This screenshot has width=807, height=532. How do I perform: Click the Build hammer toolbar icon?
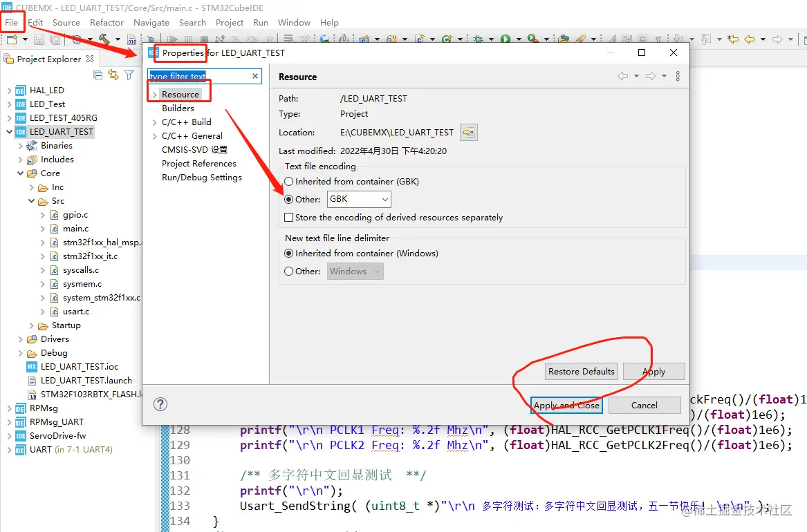point(104,39)
